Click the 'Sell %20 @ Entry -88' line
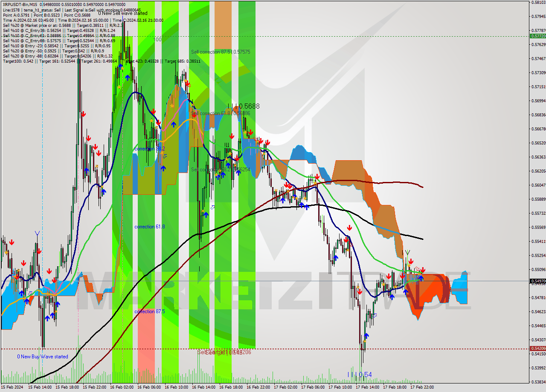Screen dimensions: 546x392 click(58, 56)
